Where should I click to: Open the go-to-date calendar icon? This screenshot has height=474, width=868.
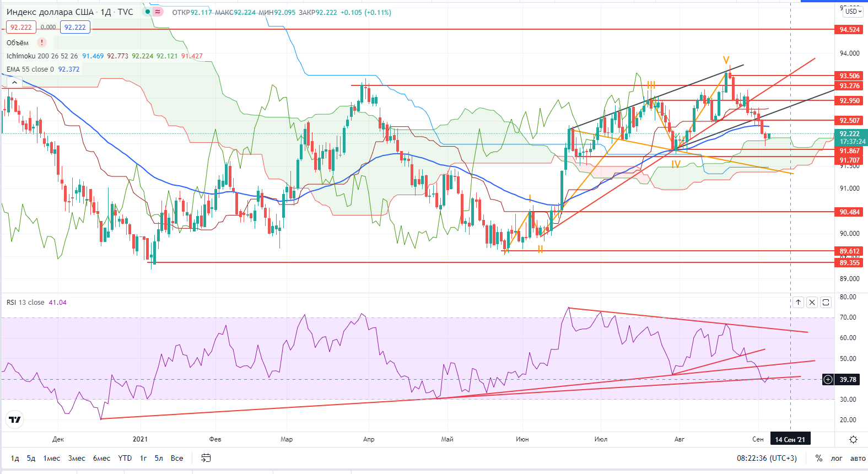coord(206,458)
